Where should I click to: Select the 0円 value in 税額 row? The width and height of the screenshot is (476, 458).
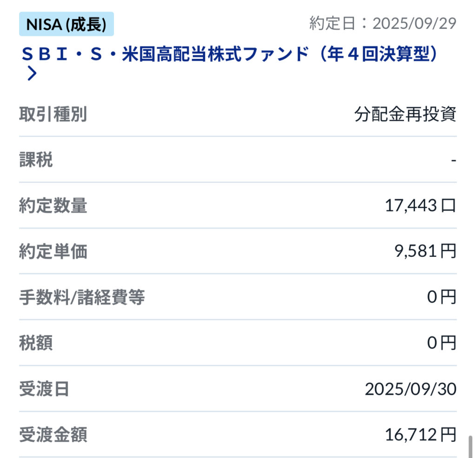click(442, 343)
